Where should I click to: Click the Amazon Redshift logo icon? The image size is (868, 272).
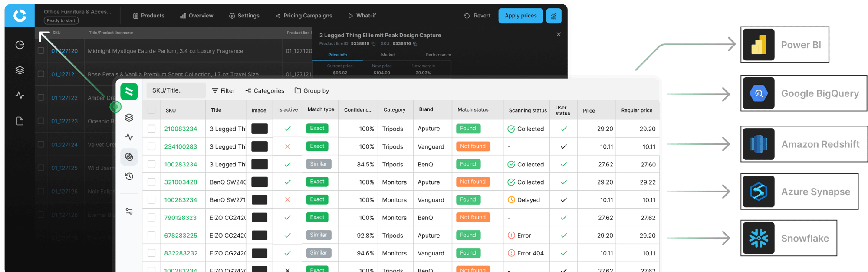759,144
